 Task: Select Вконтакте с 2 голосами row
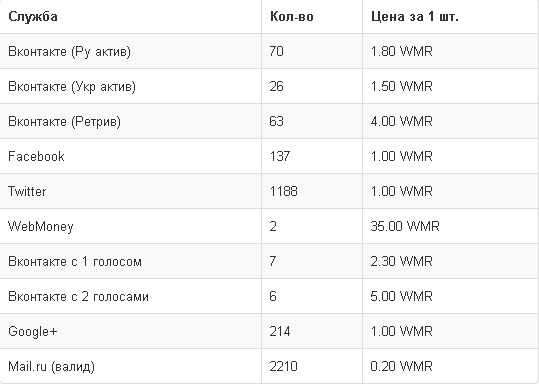point(269,296)
